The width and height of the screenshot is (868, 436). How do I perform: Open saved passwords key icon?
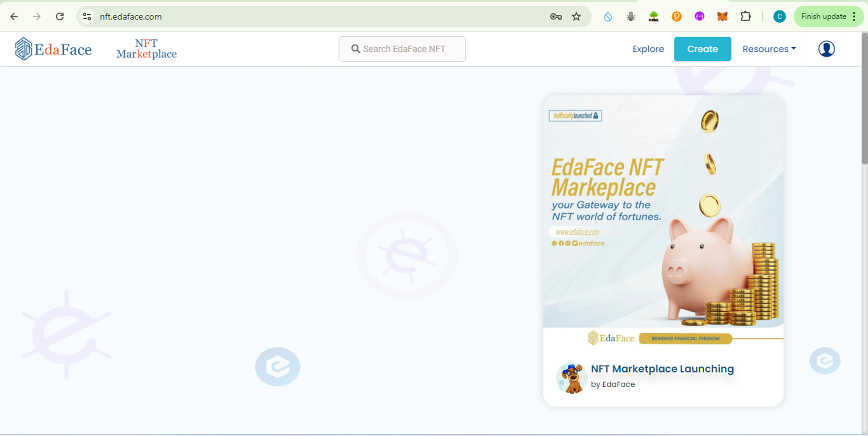pos(556,17)
